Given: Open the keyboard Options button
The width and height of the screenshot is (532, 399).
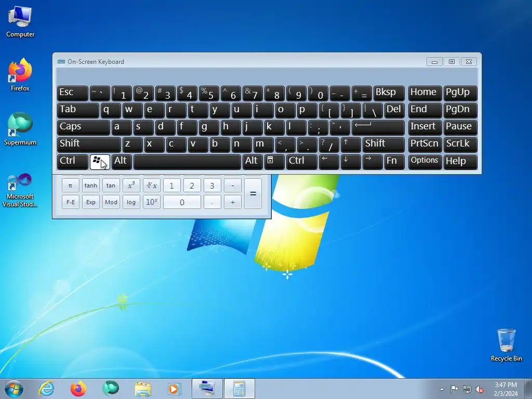Looking at the screenshot, I should [x=425, y=162].
